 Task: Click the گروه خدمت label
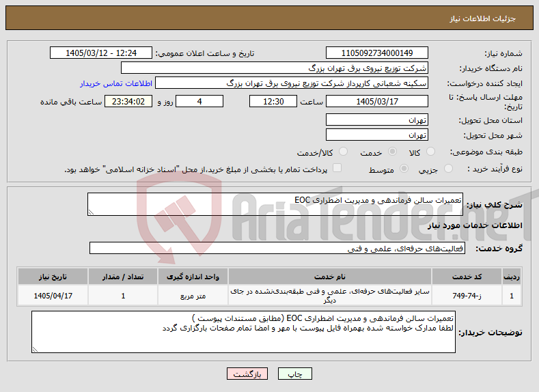tap(499, 249)
